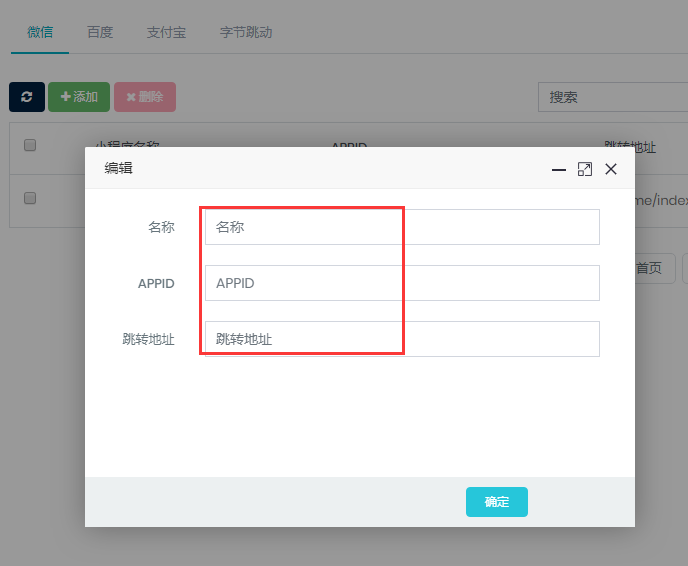Open the 支付宝 tab
Image resolution: width=688 pixels, height=566 pixels.
(x=166, y=32)
